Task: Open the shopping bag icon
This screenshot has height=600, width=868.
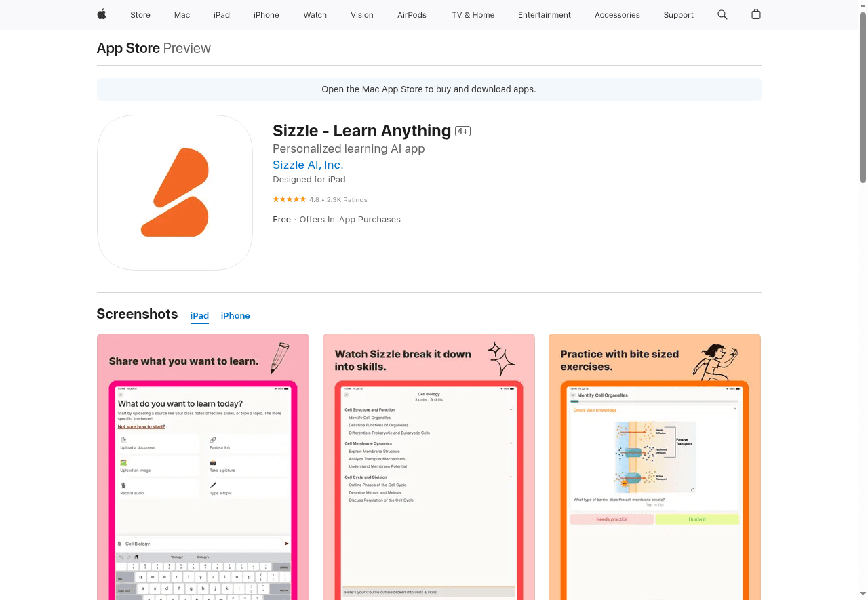Action: (x=756, y=14)
